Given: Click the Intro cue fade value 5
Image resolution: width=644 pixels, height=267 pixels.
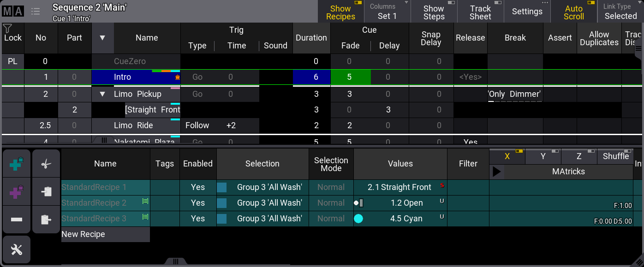Looking at the screenshot, I should point(351,77).
